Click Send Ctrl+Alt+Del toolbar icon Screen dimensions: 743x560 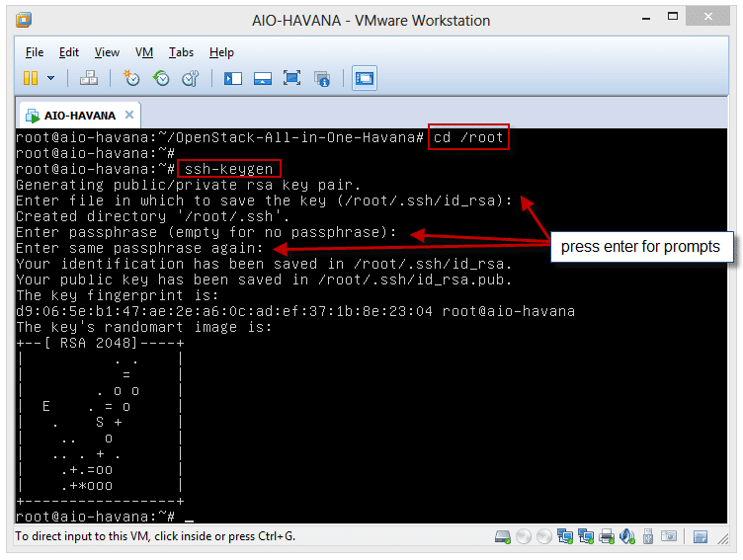pyautogui.click(x=88, y=78)
